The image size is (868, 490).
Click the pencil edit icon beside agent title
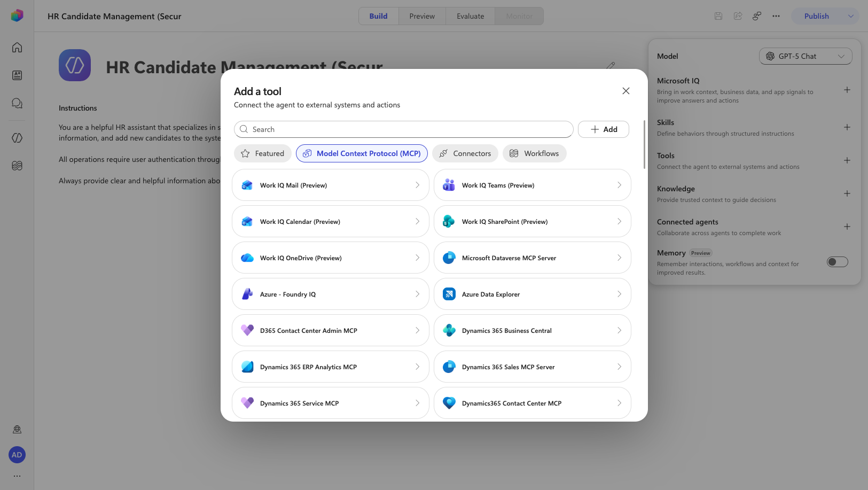click(x=611, y=66)
